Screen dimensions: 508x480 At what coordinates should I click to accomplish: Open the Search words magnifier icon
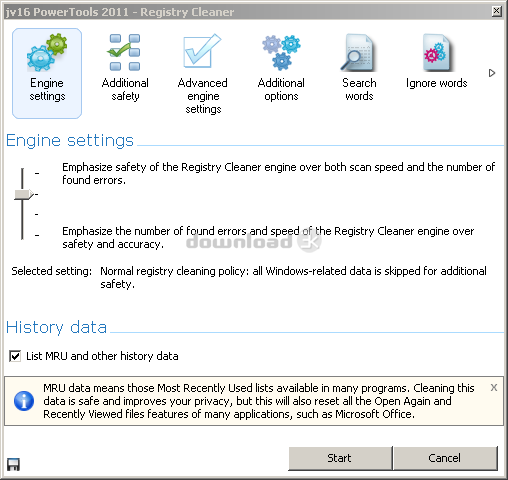pyautogui.click(x=358, y=53)
